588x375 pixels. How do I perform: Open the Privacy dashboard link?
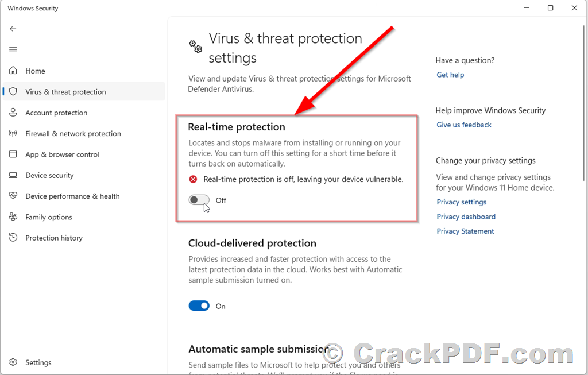(466, 217)
